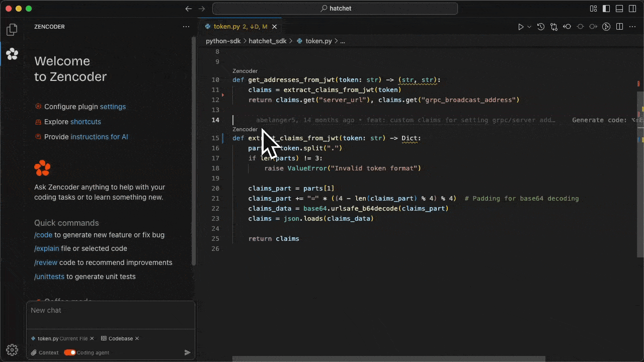Go to next change icon
The width and height of the screenshot is (644, 362).
click(x=593, y=27)
